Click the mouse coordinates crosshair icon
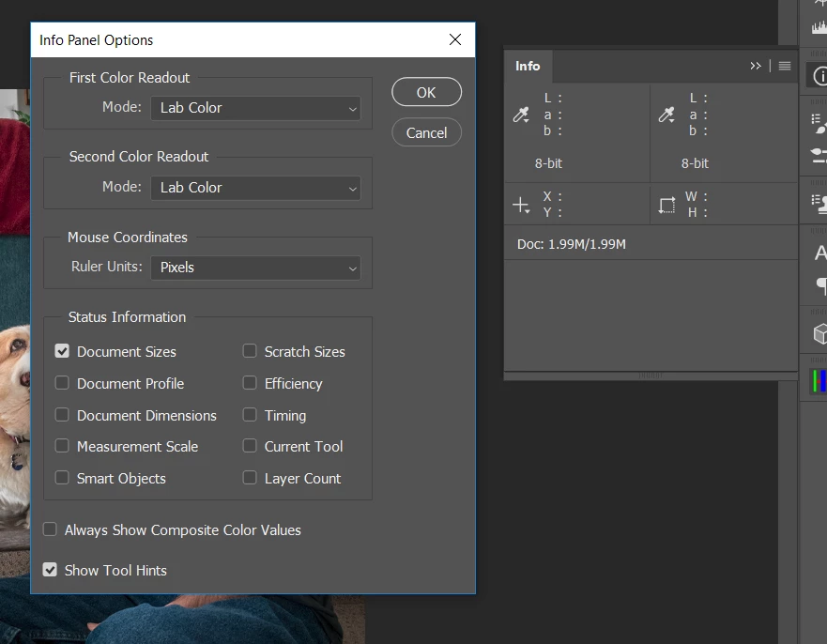Image resolution: width=827 pixels, height=644 pixels. (x=521, y=205)
